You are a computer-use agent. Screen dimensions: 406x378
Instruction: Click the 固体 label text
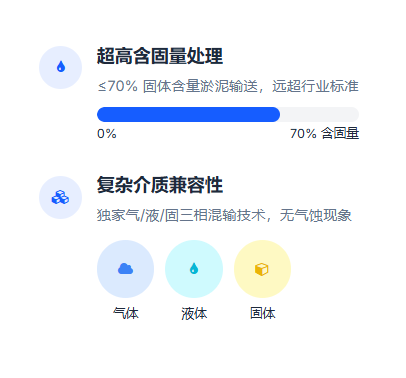pyautogui.click(x=262, y=313)
